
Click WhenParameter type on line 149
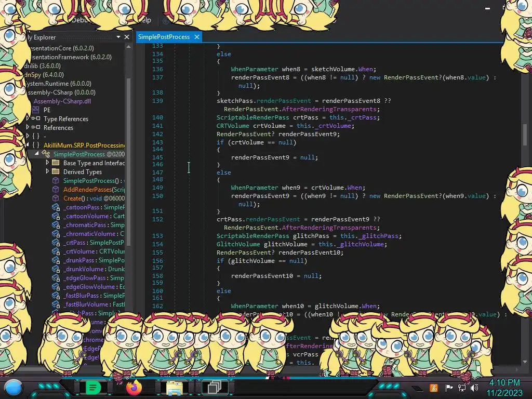(255, 188)
